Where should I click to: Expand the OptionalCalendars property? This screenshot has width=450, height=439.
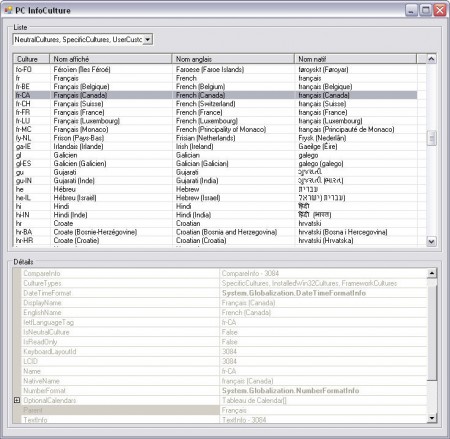[x=17, y=400]
